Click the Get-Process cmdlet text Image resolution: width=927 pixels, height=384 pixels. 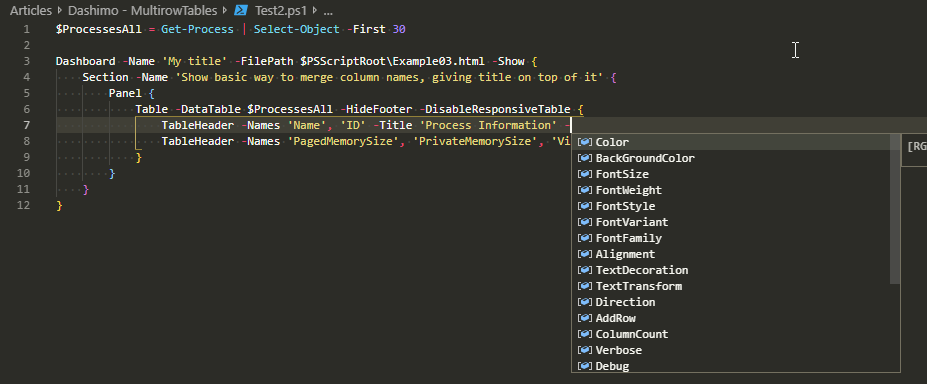(x=197, y=29)
